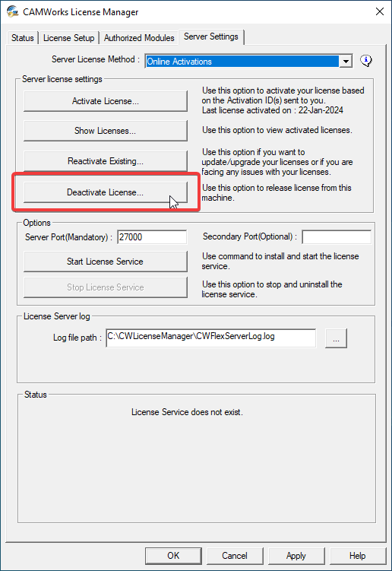Go to the Authorized Modules tab
The height and width of the screenshot is (571, 392).
coord(139,38)
